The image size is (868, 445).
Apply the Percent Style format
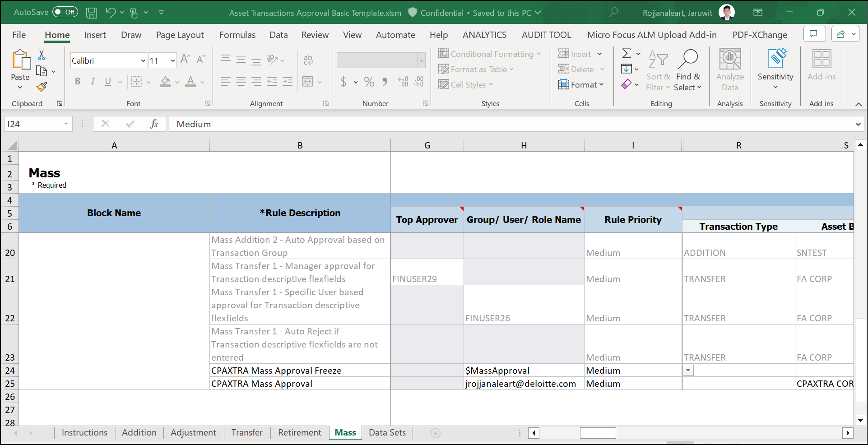coord(369,82)
